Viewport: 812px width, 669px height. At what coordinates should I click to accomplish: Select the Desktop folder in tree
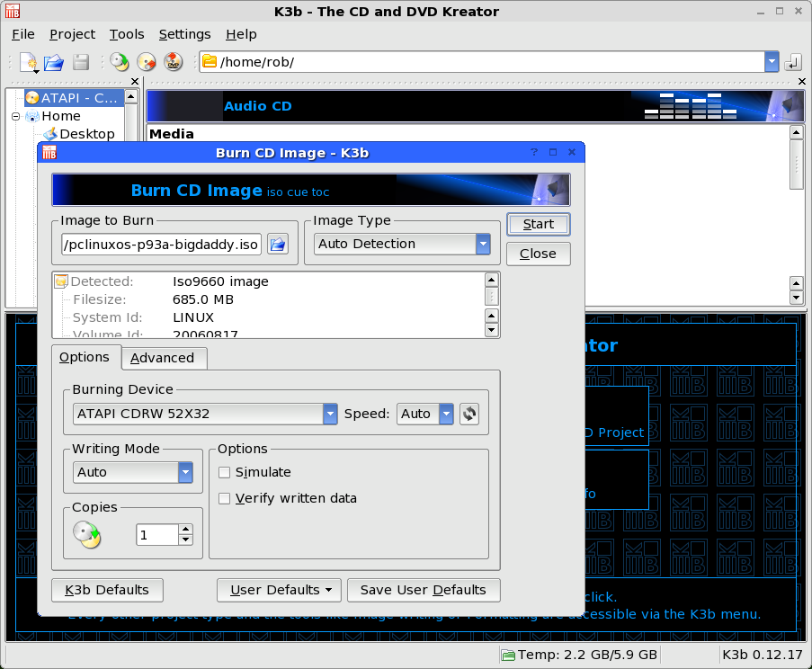(79, 134)
